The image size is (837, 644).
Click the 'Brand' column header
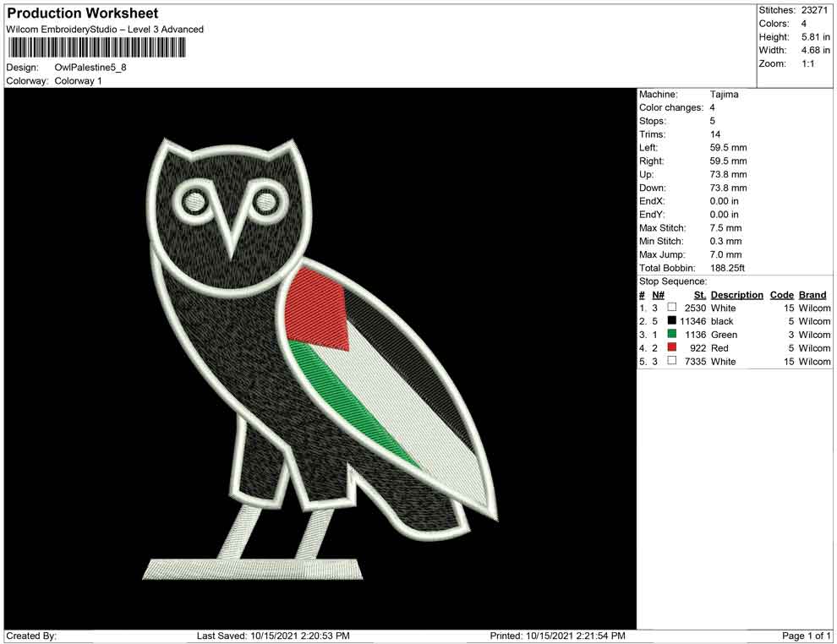(x=812, y=294)
